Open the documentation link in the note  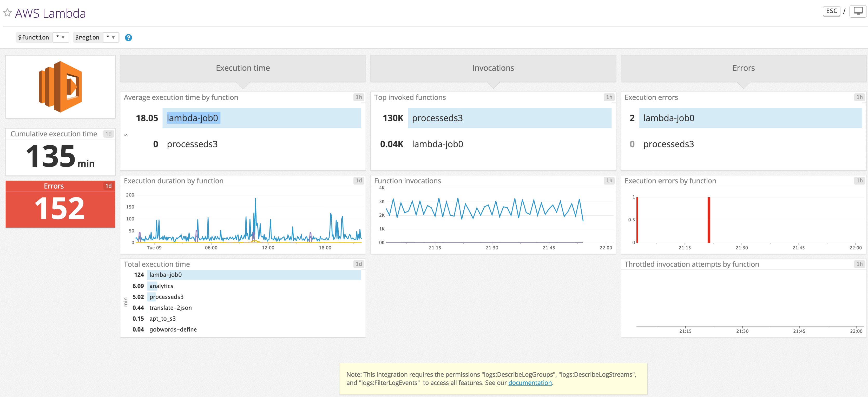pyautogui.click(x=530, y=383)
